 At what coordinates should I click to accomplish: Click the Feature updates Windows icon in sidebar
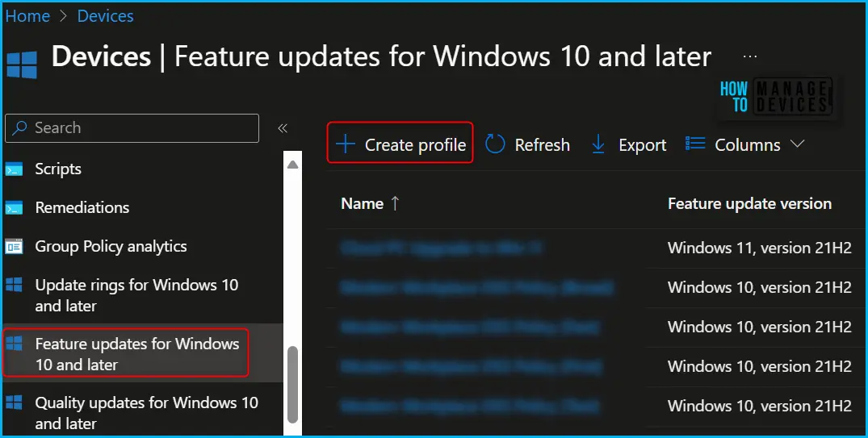coord(14,344)
